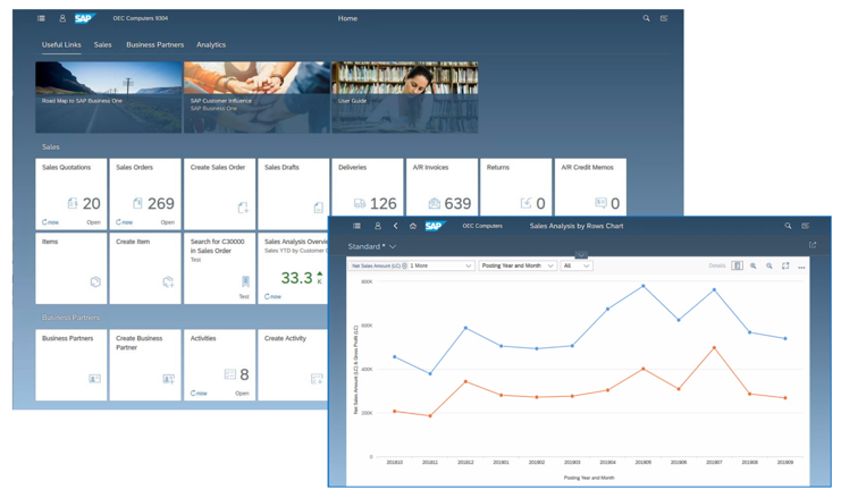Click the 33.3 K sales value
Image resolution: width=841 pixels, height=498 pixels.
coord(301,277)
